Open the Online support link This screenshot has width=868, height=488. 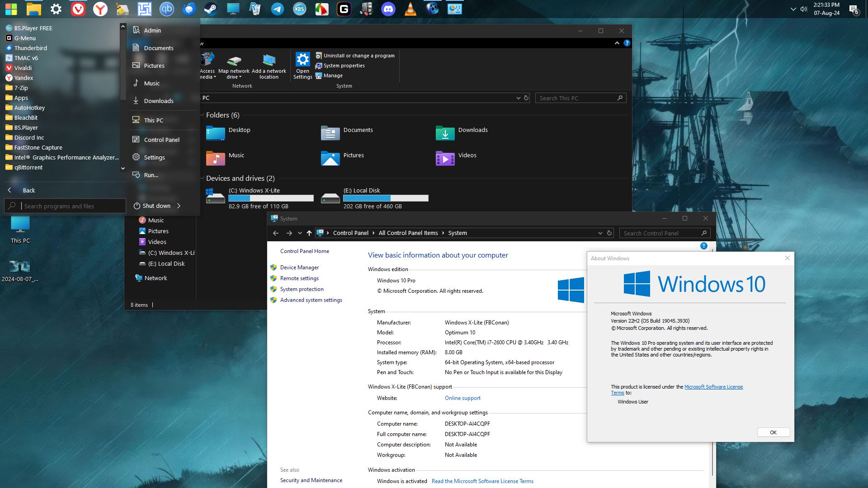(462, 398)
